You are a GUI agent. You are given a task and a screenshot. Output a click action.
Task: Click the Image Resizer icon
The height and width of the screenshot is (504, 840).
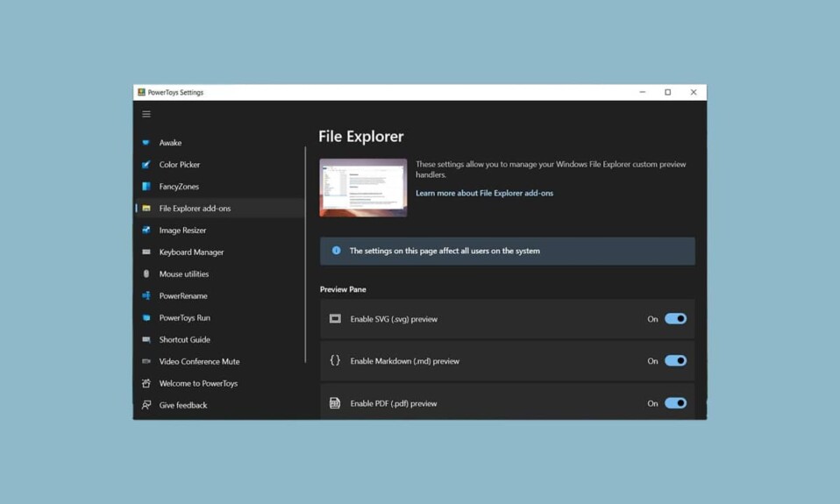(146, 231)
